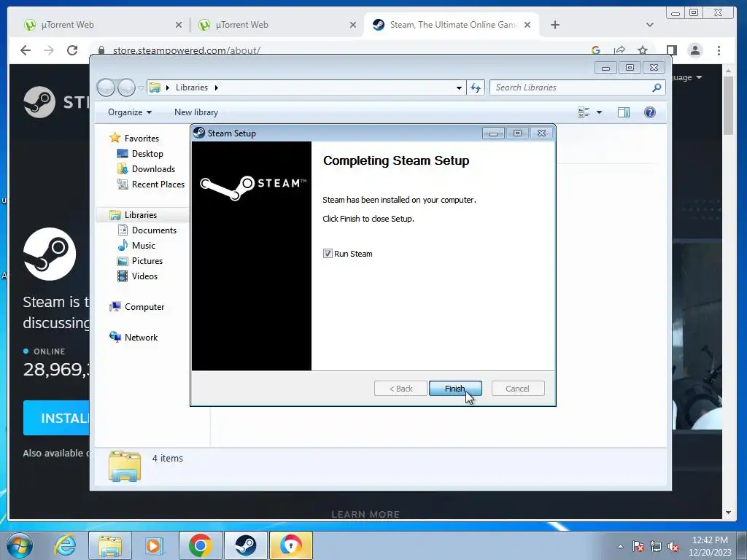Click Explorer back navigation button
The width and height of the screenshot is (747, 560).
pyautogui.click(x=106, y=87)
